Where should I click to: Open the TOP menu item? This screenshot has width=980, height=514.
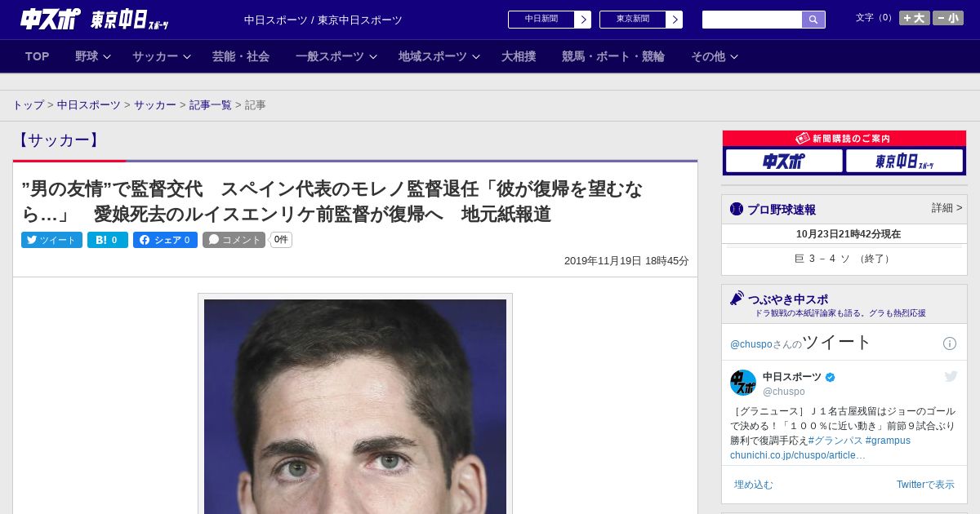pos(38,56)
